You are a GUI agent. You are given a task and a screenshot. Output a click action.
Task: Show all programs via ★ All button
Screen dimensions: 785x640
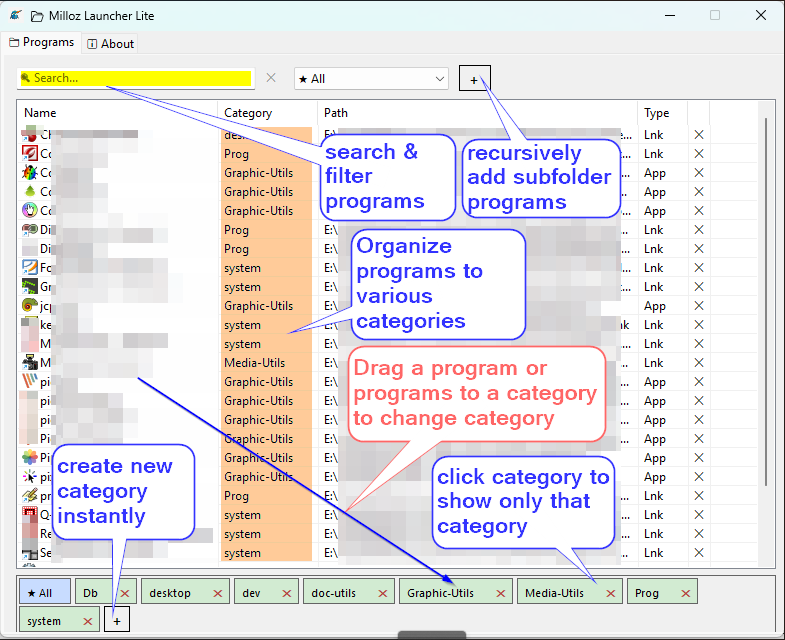pos(45,593)
